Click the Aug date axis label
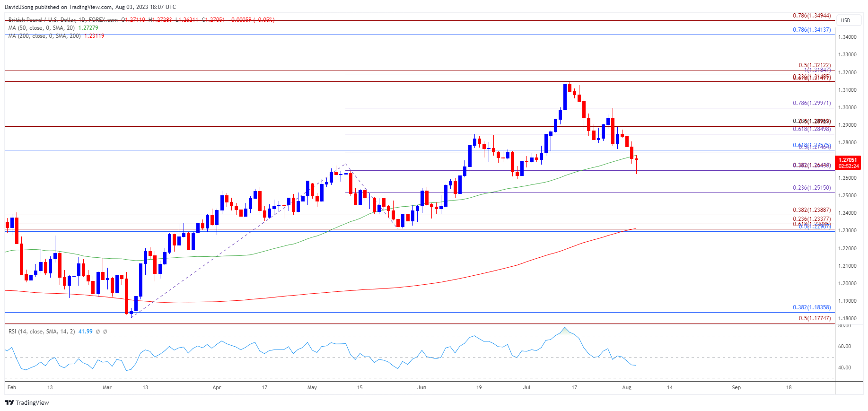868x411 pixels. pos(627,387)
